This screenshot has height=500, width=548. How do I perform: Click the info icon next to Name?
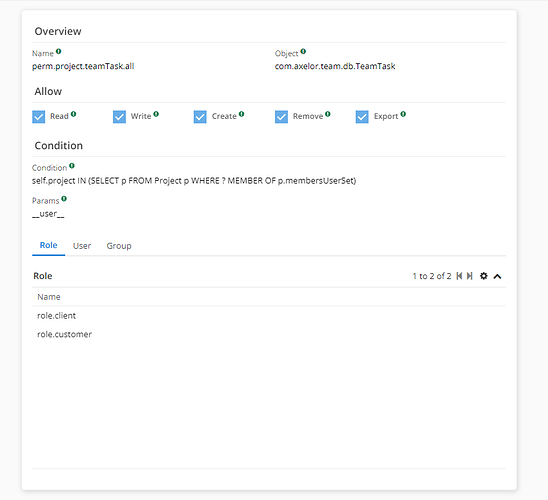(58, 51)
